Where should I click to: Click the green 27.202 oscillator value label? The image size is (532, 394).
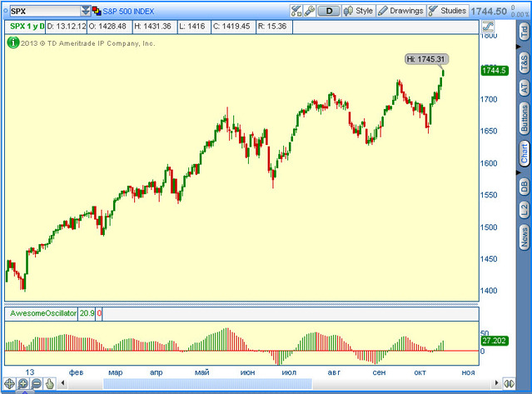(x=495, y=341)
